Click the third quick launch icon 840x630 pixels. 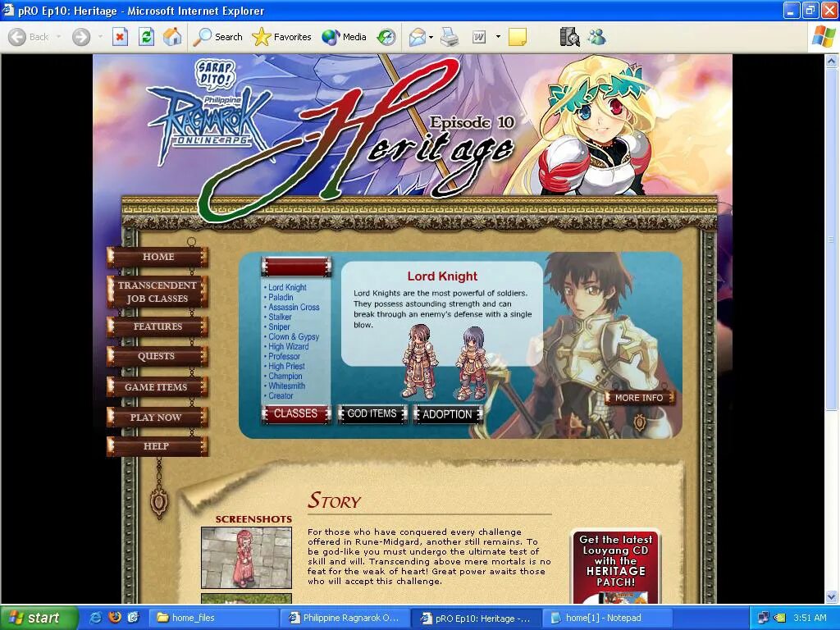click(x=133, y=618)
